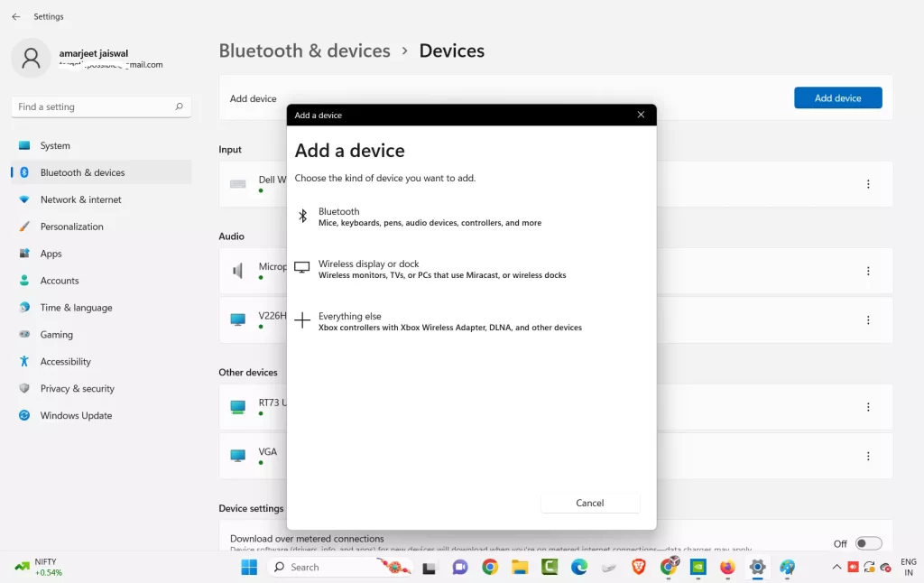Image resolution: width=924 pixels, height=583 pixels.
Task: Open Accounts settings
Action: pos(101,281)
